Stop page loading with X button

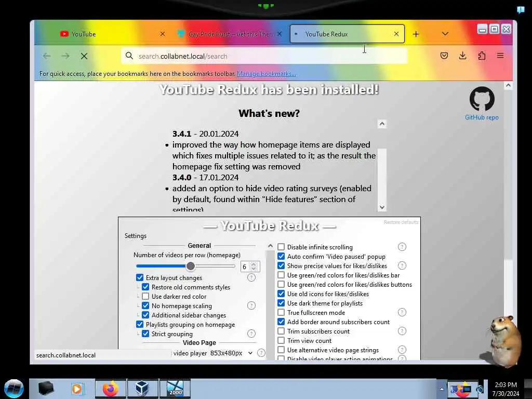84,56
